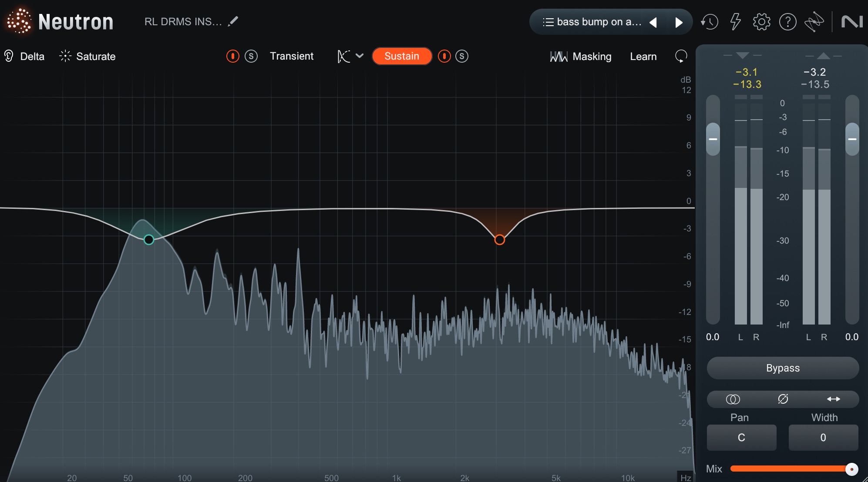Click the output meter up arrow
The width and height of the screenshot is (868, 482).
(x=823, y=56)
